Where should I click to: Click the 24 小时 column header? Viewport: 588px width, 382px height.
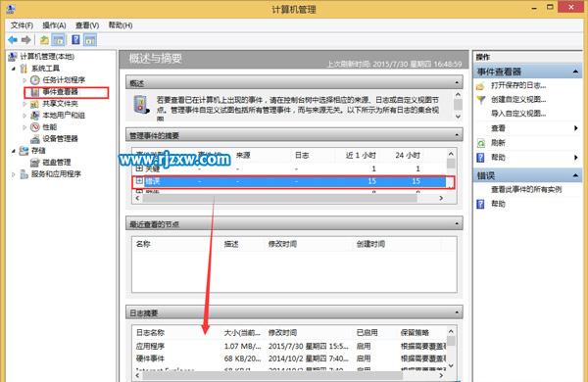click(x=408, y=155)
